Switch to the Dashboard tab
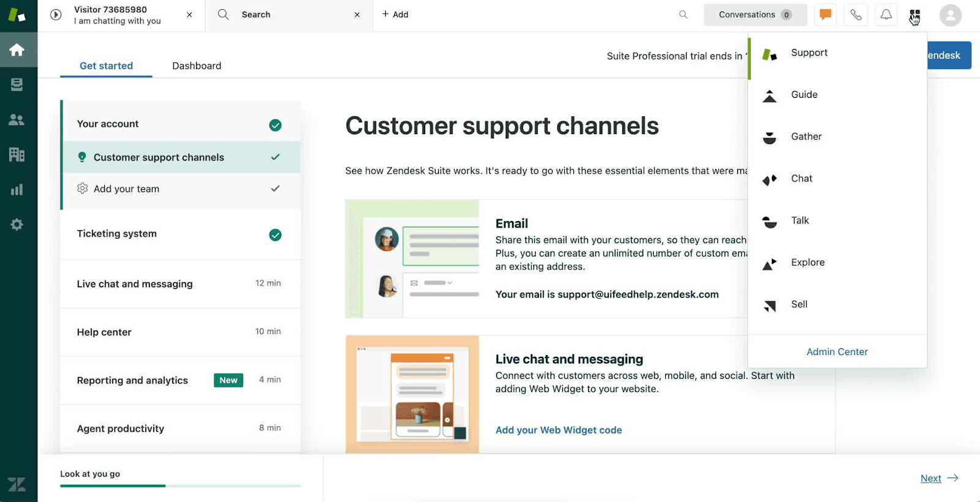The image size is (980, 502). pyautogui.click(x=197, y=66)
